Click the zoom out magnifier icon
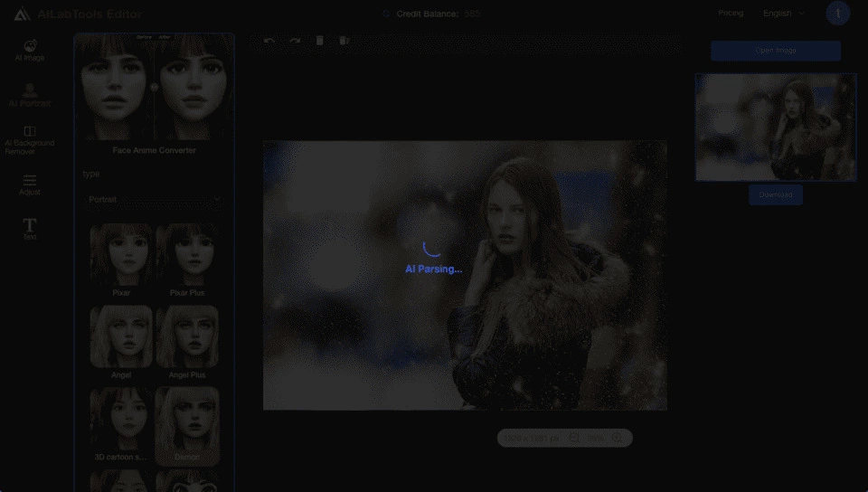 click(x=575, y=438)
